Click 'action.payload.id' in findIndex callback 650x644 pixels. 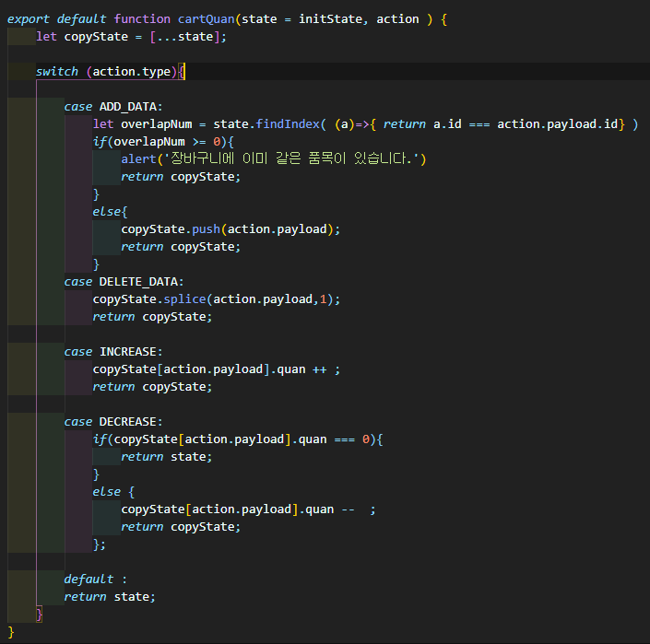click(x=558, y=124)
